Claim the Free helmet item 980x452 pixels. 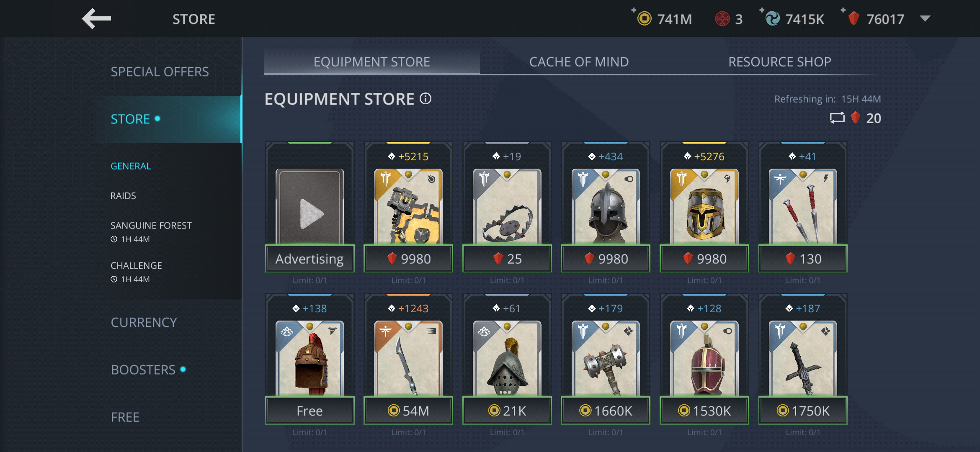309,411
